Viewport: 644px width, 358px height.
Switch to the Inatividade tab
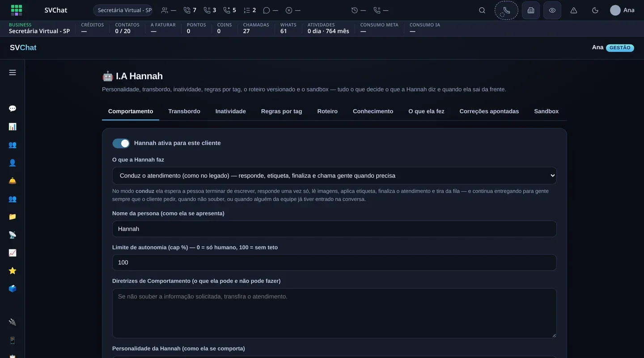[x=231, y=111]
